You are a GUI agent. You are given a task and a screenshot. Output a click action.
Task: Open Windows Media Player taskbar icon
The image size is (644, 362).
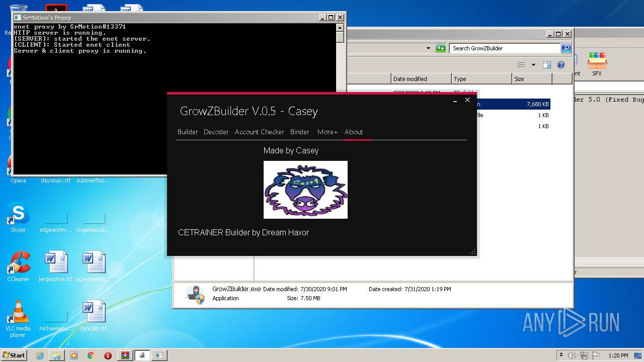click(x=74, y=355)
